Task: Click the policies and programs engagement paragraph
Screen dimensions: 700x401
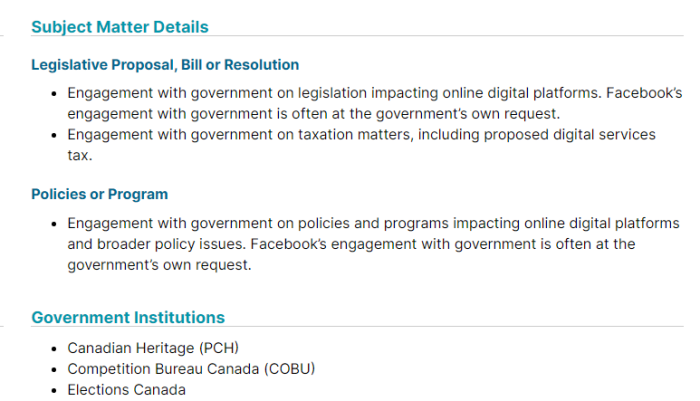Action: [x=373, y=244]
